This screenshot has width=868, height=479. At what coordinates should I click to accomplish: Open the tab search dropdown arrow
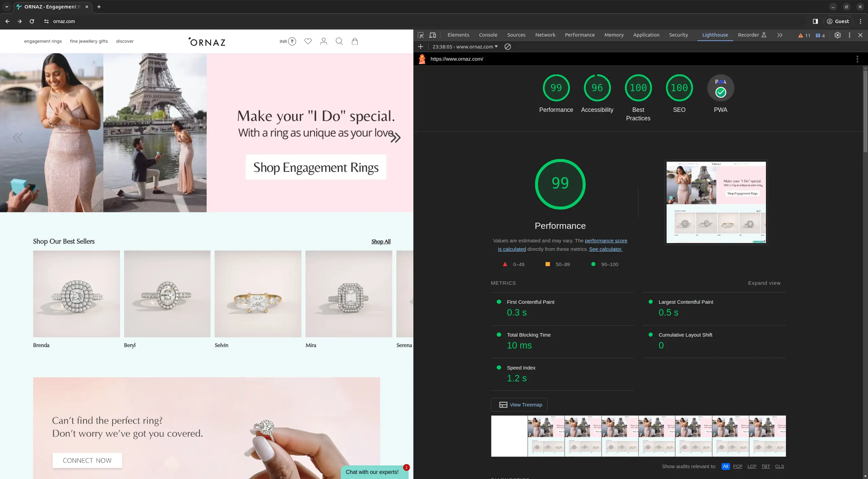click(x=6, y=7)
